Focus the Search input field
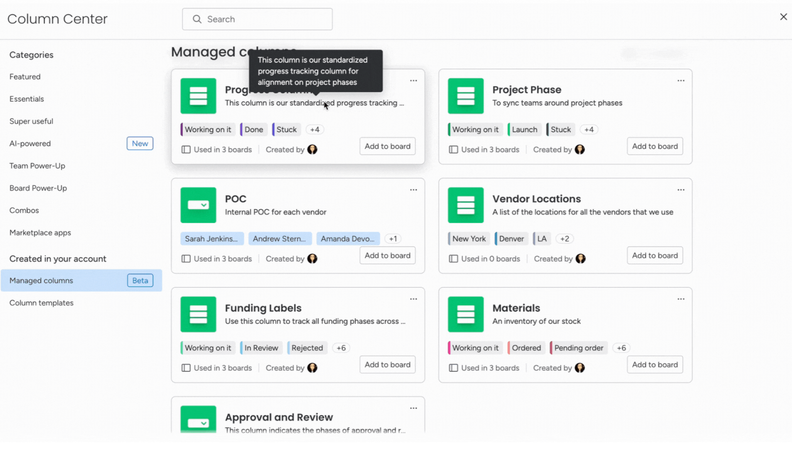This screenshot has height=451, width=792. click(257, 19)
